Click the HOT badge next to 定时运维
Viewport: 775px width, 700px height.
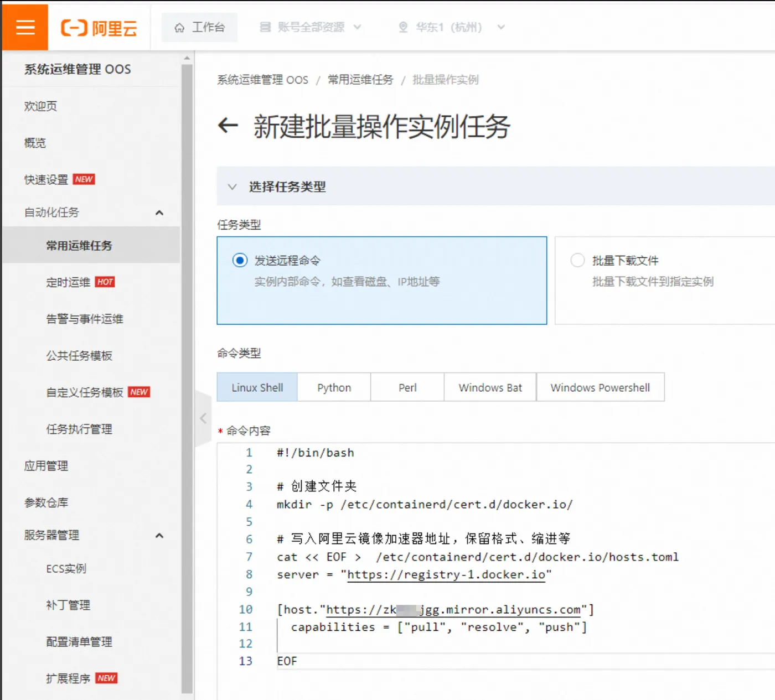pyautogui.click(x=105, y=282)
